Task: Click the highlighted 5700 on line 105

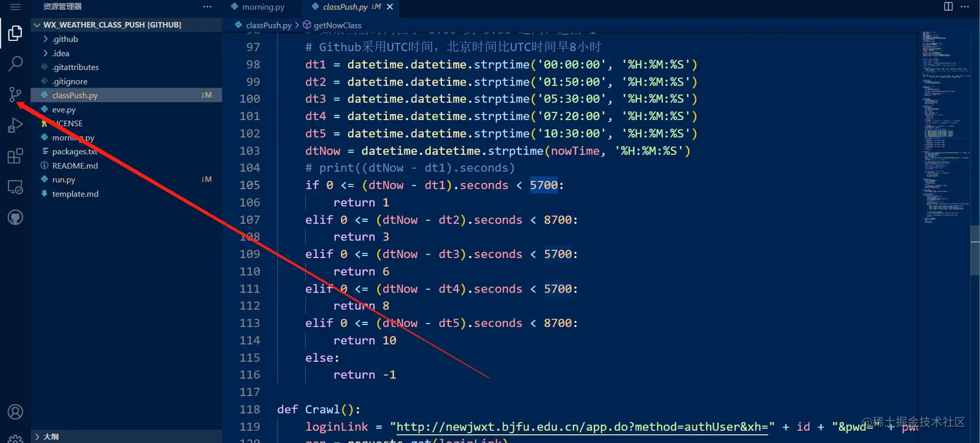Action: click(x=544, y=185)
